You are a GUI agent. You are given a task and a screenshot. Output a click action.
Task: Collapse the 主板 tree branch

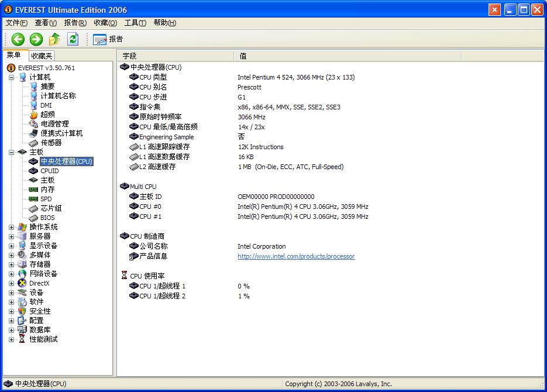[x=12, y=152]
